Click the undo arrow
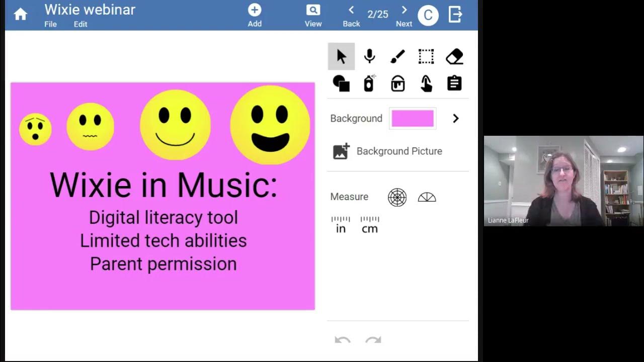The height and width of the screenshot is (362, 644). [343, 340]
